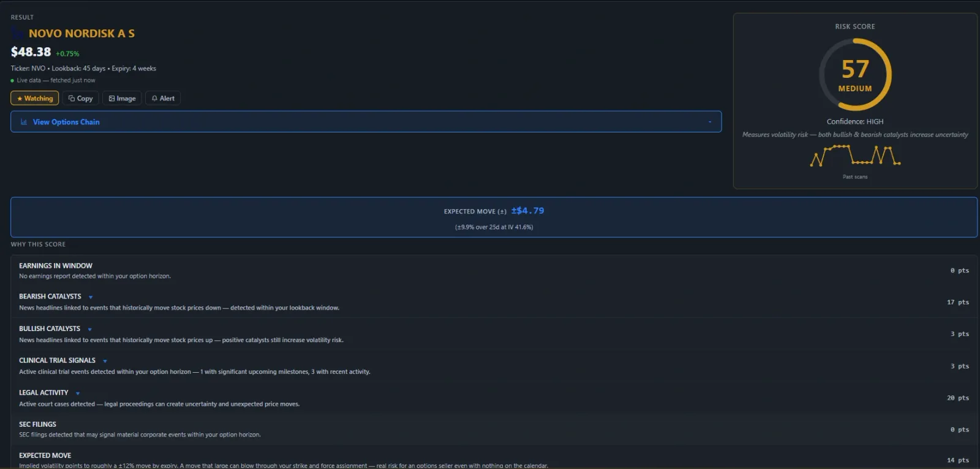Expand the Bearish Catalysts details arrow
Viewport: 980px width, 469px height.
pos(91,297)
